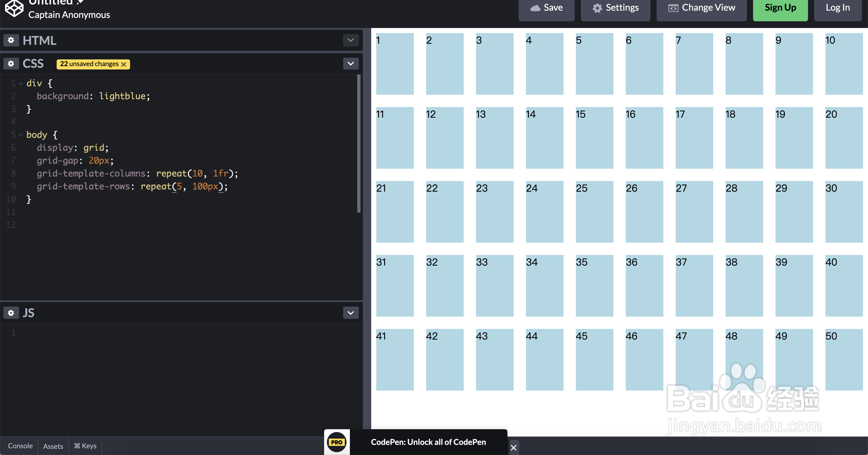The height and width of the screenshot is (455, 868).
Task: Click the CodePen logo icon
Action: click(14, 8)
